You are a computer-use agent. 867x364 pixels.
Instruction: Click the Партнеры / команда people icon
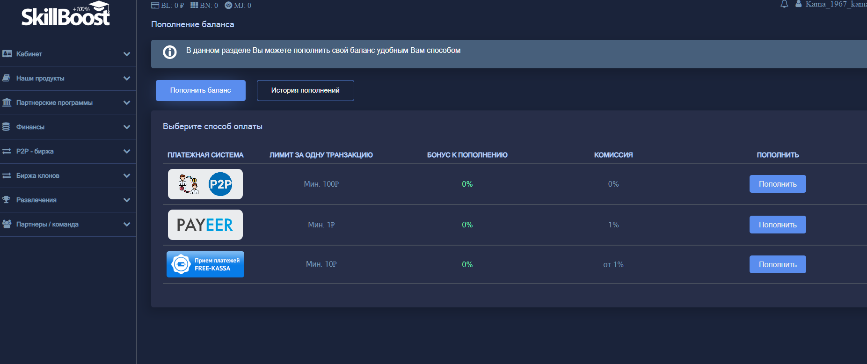coord(7,224)
